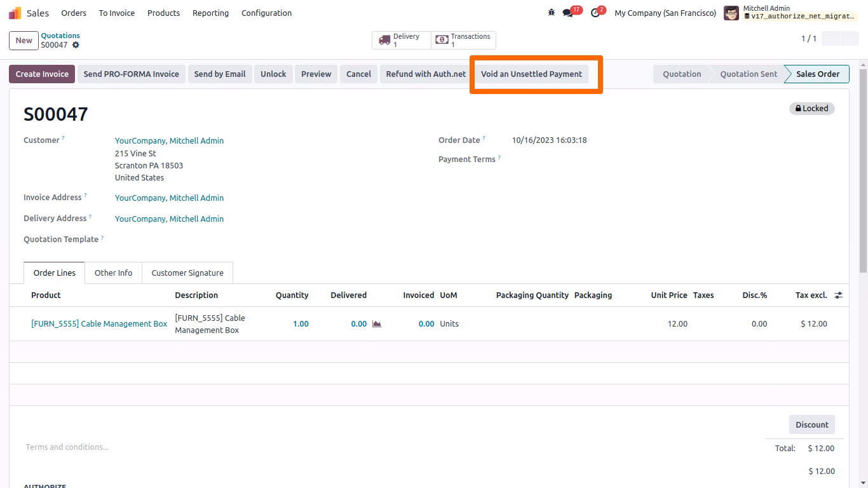Screen dimensions: 868x488
Task: Click quantity value 1.00
Action: (x=301, y=324)
